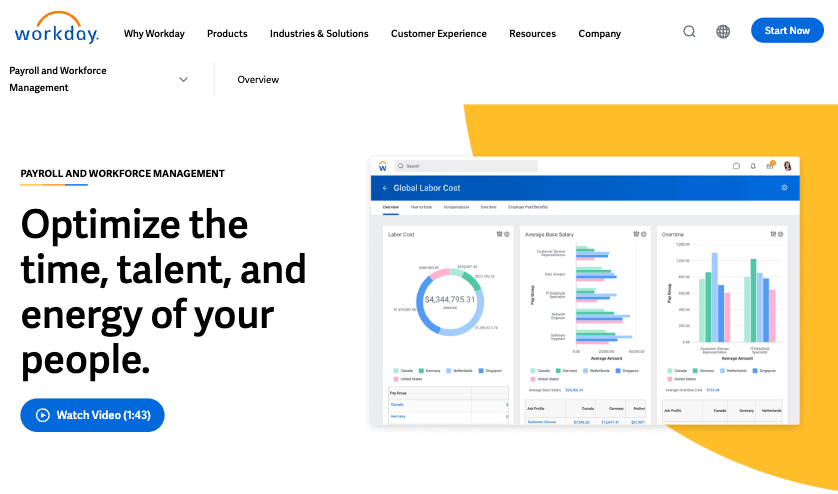This screenshot has width=838, height=494.
Task: Open the Customer Experience menu
Action: [439, 34]
